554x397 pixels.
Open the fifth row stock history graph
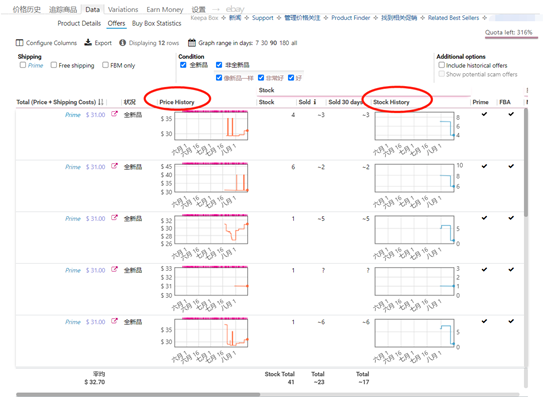(414, 333)
